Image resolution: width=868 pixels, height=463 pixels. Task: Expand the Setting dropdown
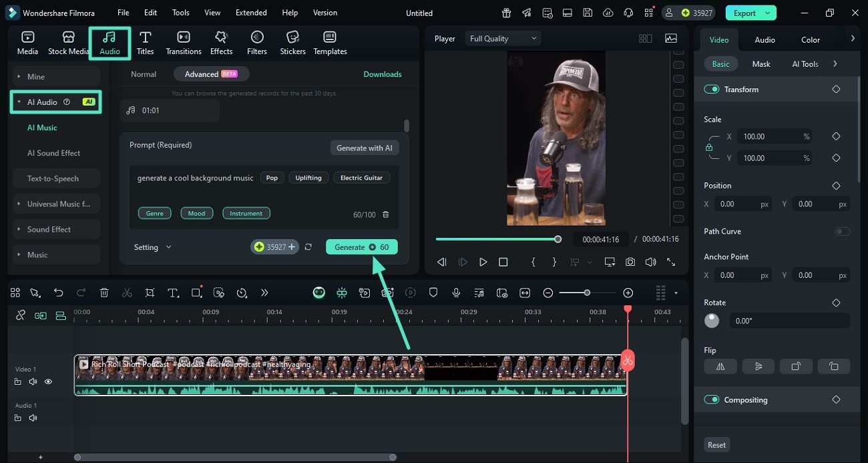(x=152, y=247)
